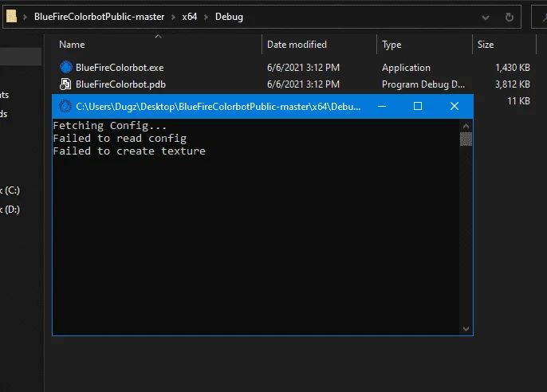Refresh the Debug folder view

click(x=510, y=17)
